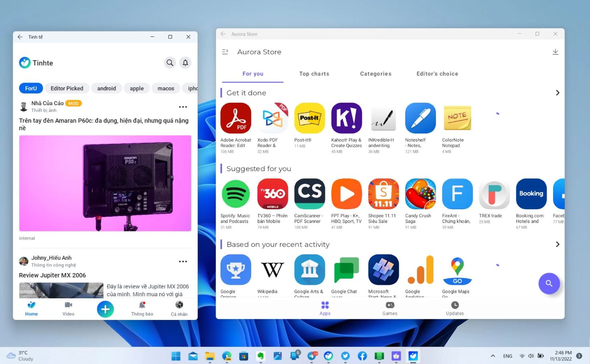Image resolution: width=590 pixels, height=364 pixels.
Task: Open options menu for Johny_Hiếu Anh post
Action: pyautogui.click(x=183, y=261)
